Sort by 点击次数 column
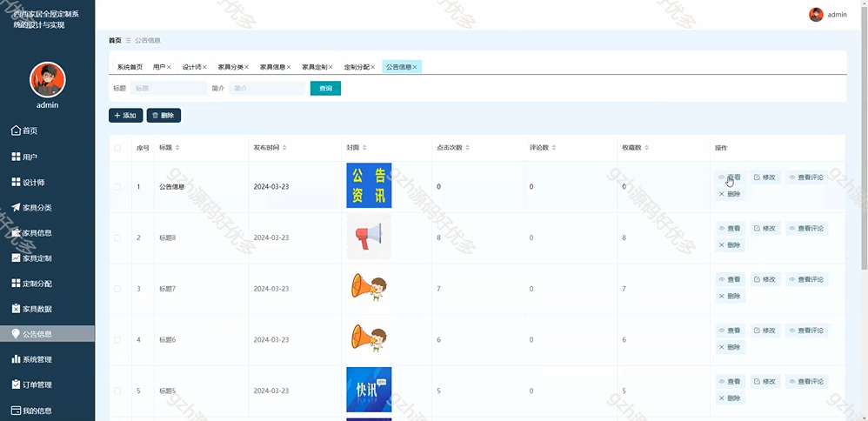Viewport: 868px width, 421px height. [467, 148]
